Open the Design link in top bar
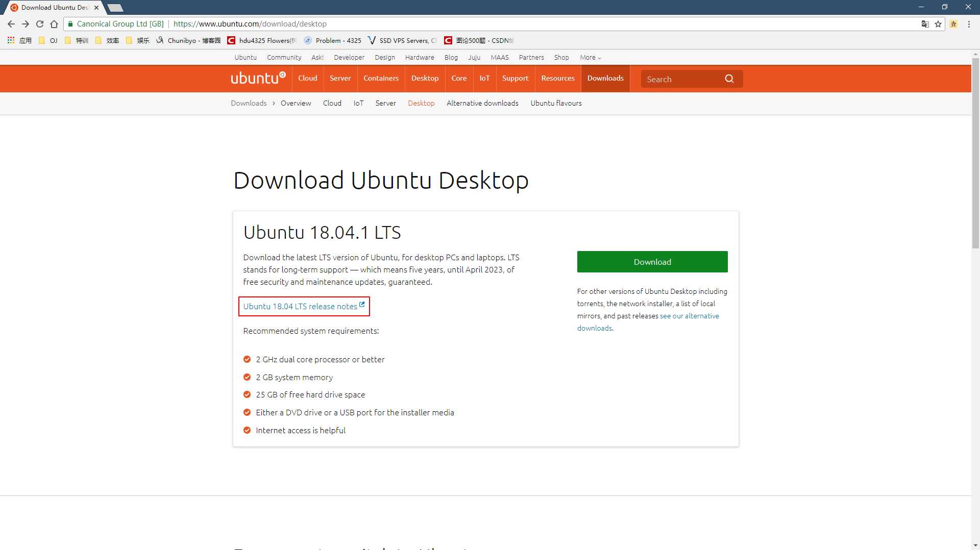 click(385, 58)
